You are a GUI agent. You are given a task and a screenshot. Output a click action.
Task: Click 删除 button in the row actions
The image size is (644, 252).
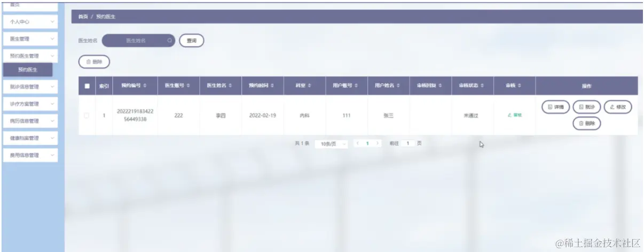click(x=587, y=124)
